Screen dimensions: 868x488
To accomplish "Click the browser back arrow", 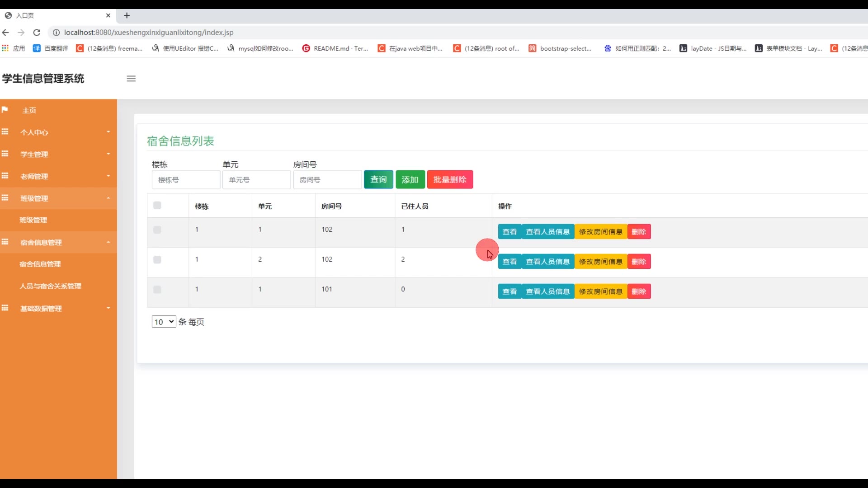I will (x=5, y=33).
